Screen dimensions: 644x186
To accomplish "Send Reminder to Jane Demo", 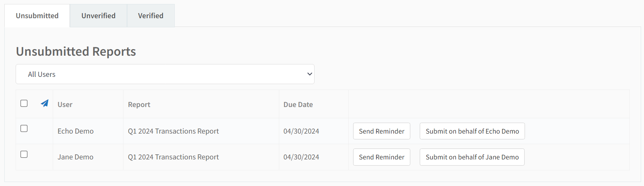I will pyautogui.click(x=382, y=157).
